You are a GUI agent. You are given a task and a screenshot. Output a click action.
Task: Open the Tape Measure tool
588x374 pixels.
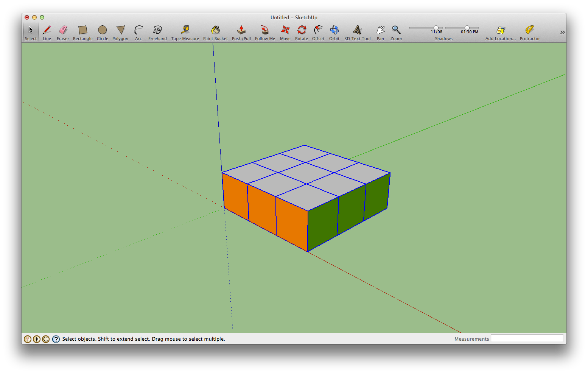coord(185,30)
